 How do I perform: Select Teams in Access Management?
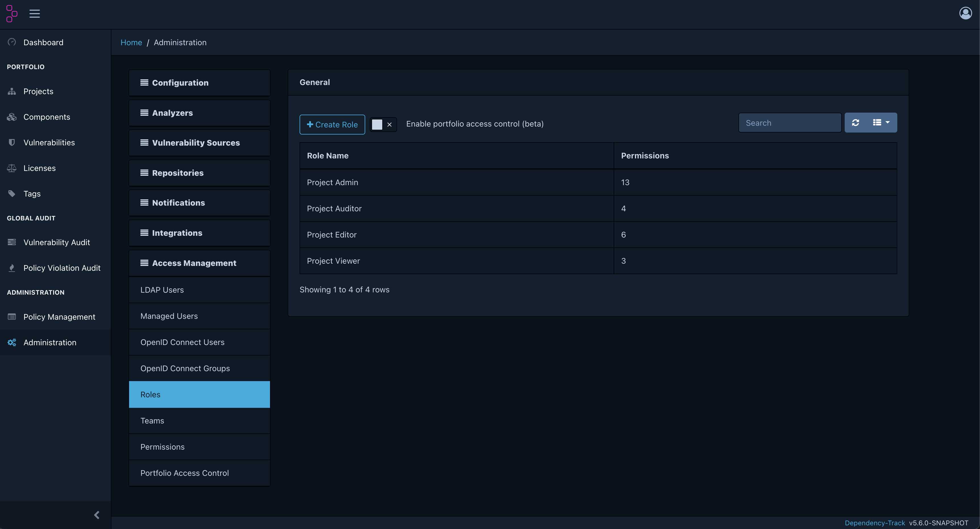[199, 421]
